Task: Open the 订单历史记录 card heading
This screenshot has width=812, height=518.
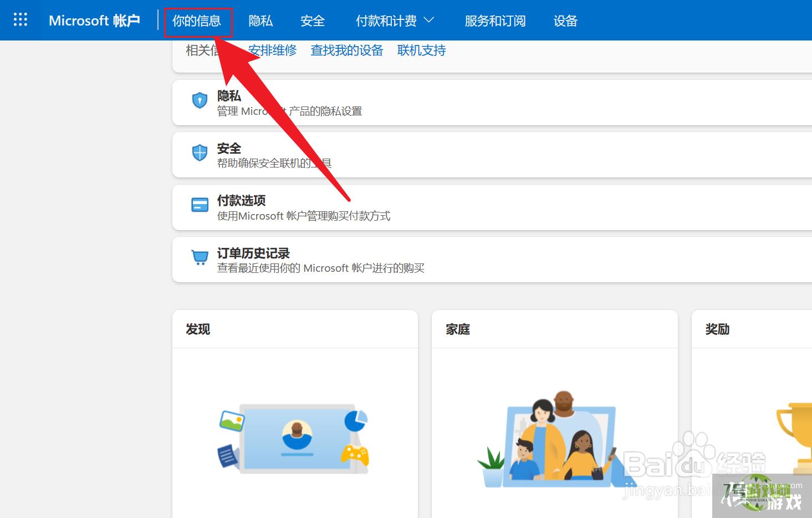Action: 253,253
